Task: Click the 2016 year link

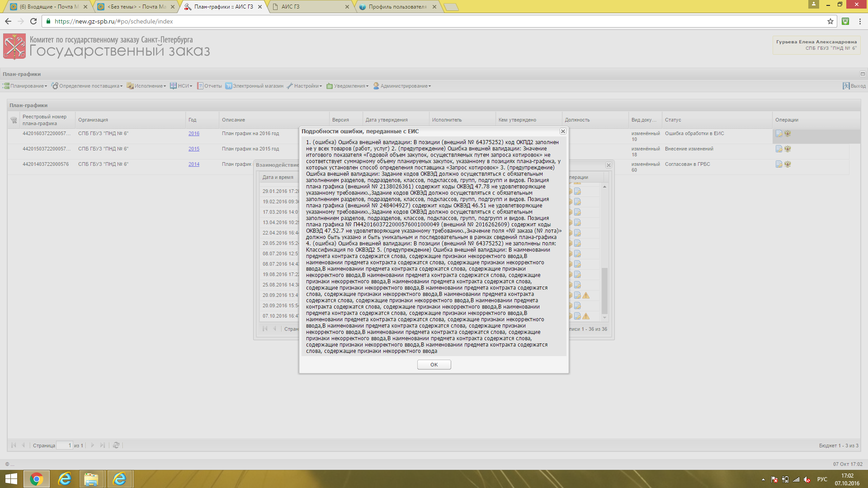Action: pyautogui.click(x=193, y=133)
